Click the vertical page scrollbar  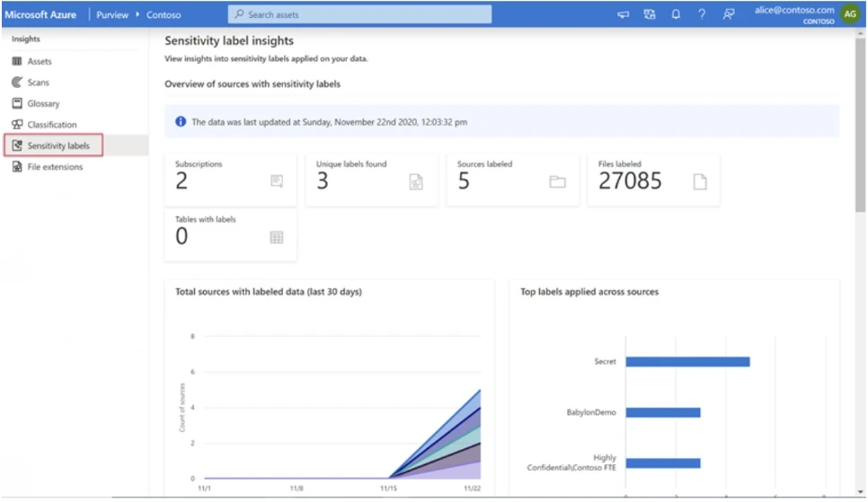pos(860,126)
